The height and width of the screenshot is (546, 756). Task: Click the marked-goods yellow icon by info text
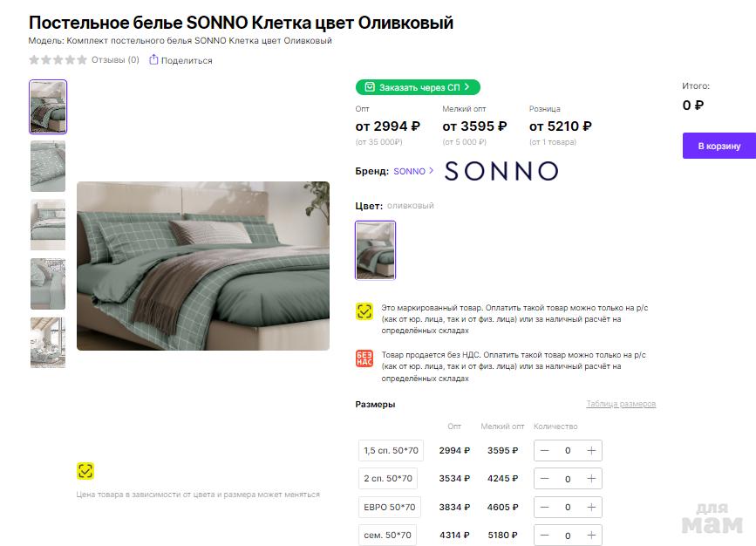[364, 312]
